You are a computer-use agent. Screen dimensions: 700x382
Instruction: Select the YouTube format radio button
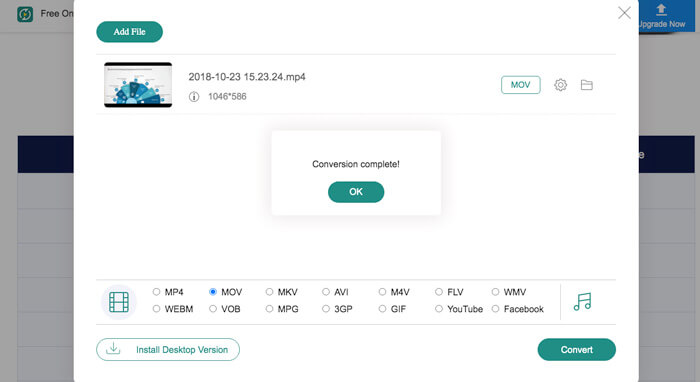click(x=439, y=309)
